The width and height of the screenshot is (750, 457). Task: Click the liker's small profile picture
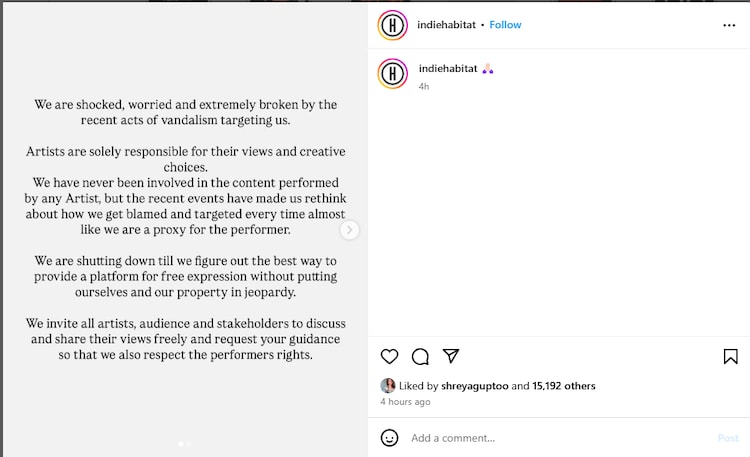click(388, 385)
